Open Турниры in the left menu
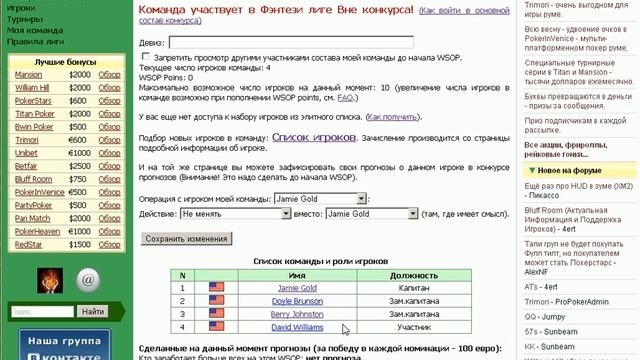Viewport: 640px width, 360px height. (x=24, y=19)
